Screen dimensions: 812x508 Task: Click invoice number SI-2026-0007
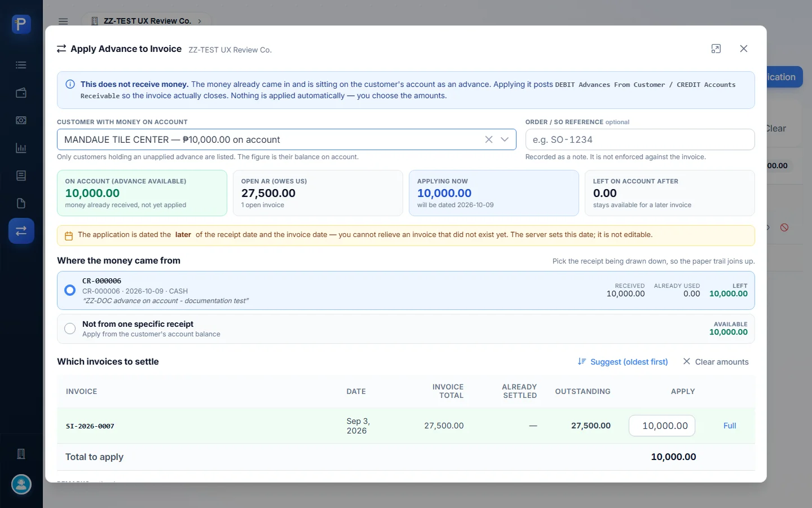tap(90, 426)
